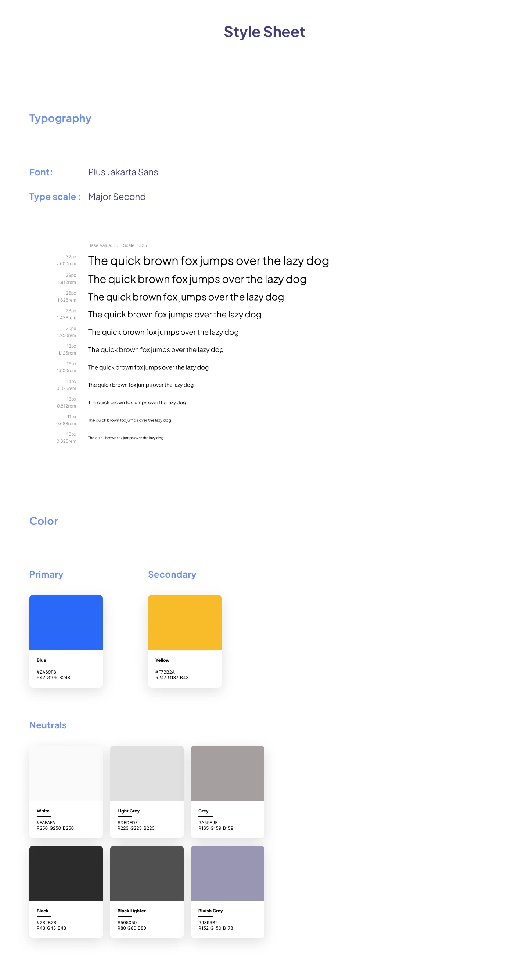Click the Style Sheet title
The width and height of the screenshot is (529, 980).
point(264,32)
